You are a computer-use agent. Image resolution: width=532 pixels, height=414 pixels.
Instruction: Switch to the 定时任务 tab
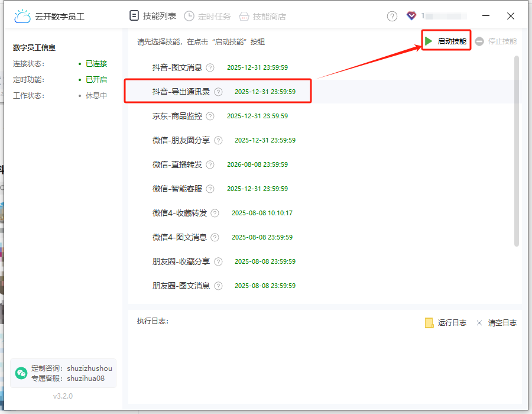207,17
